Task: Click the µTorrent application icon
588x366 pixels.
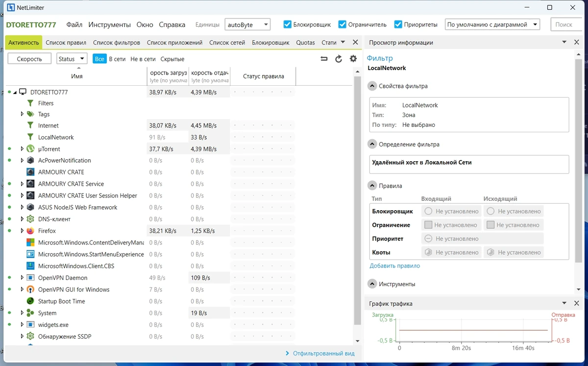Action: point(30,149)
